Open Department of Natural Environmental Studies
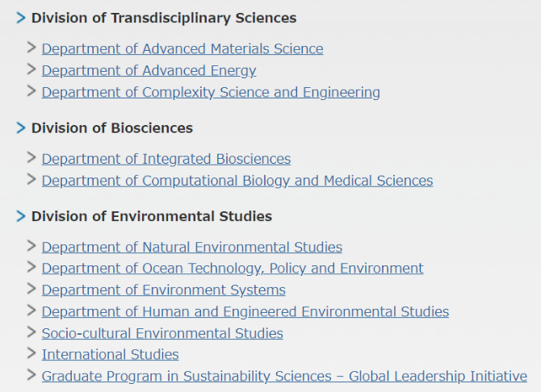The image size is (541, 392). point(192,247)
